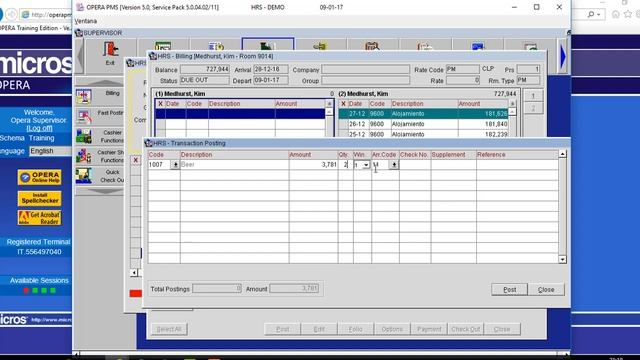Click the browser address bar
Image resolution: width=640 pixels, height=360 pixels.
pos(46,15)
